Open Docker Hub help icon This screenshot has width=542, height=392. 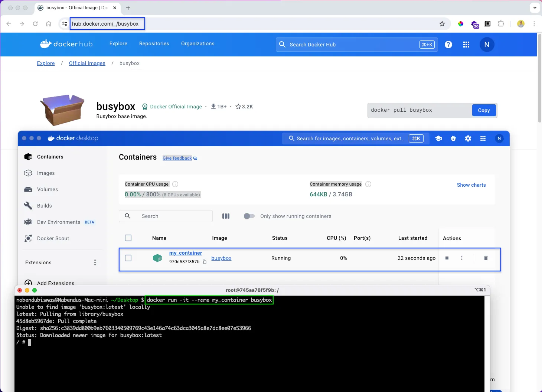(x=448, y=45)
